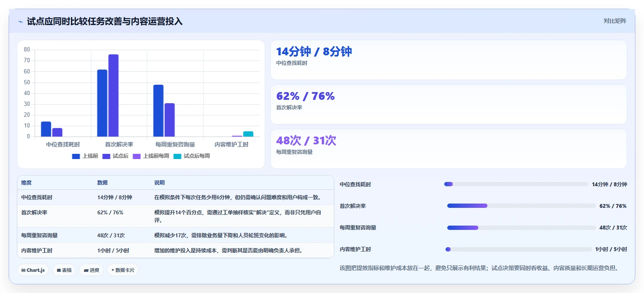Click the footnote starting 该图把提效指标

click(x=479, y=268)
